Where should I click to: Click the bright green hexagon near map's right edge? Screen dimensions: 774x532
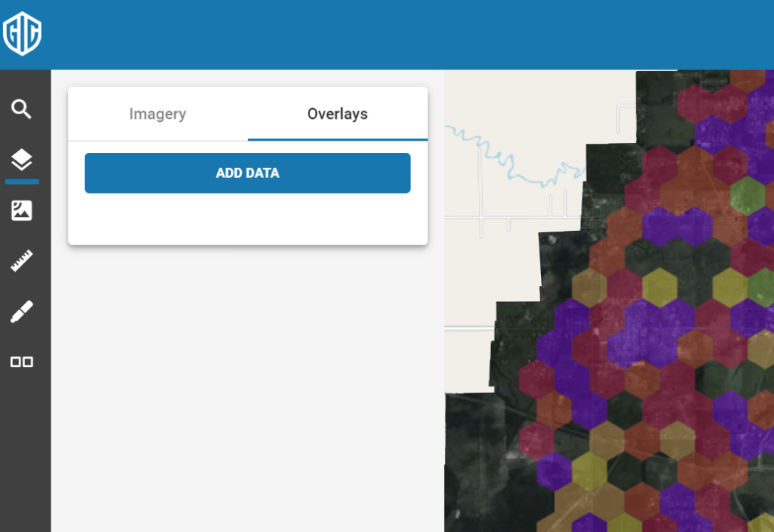coord(747,195)
